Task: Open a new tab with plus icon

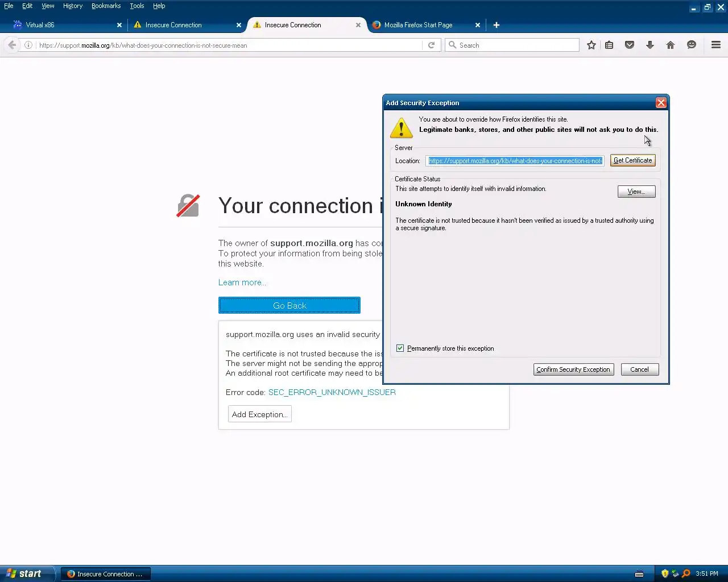Action: [x=497, y=25]
